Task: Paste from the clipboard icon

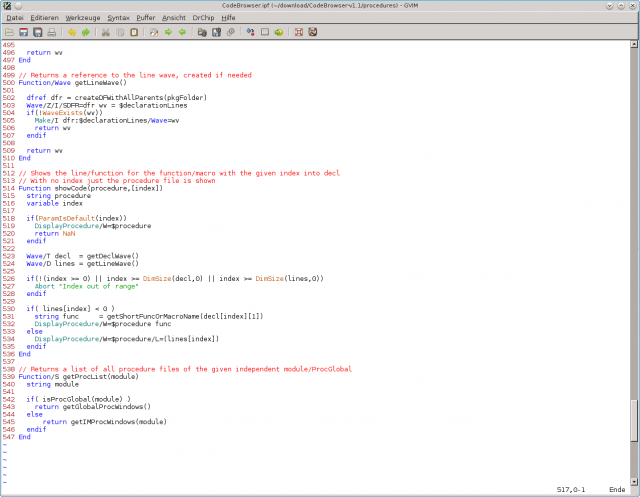Action: coord(134,32)
